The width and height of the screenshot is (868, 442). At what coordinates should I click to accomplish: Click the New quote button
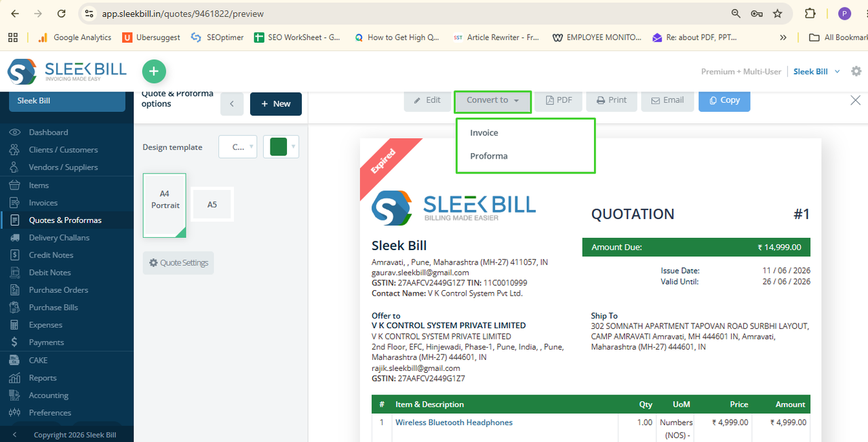click(x=276, y=104)
